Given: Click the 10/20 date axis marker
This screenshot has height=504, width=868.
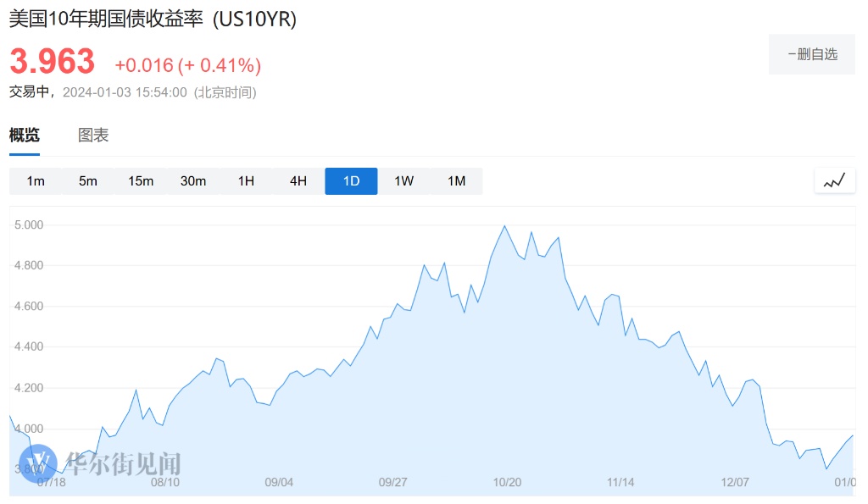Looking at the screenshot, I should 507,482.
